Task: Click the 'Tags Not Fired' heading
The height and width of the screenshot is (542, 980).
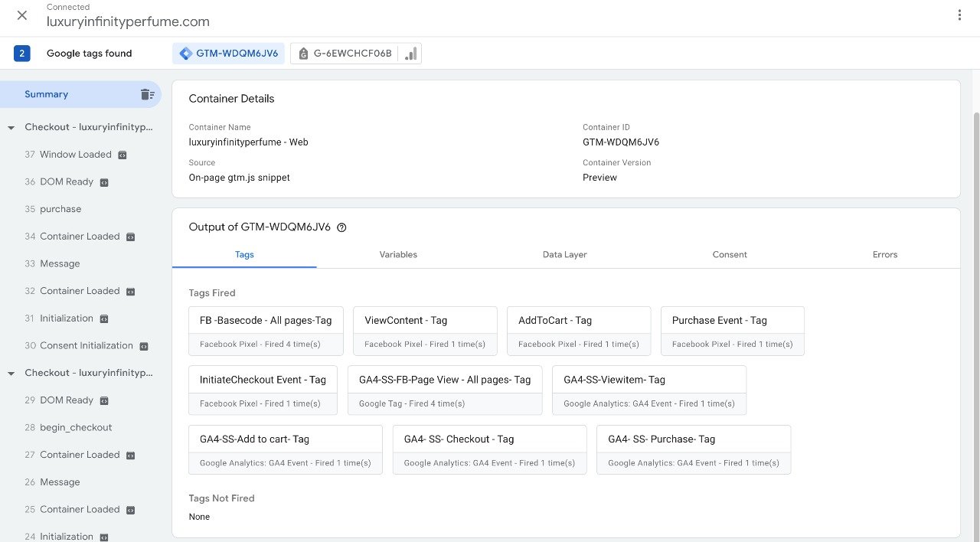Action: 221,498
